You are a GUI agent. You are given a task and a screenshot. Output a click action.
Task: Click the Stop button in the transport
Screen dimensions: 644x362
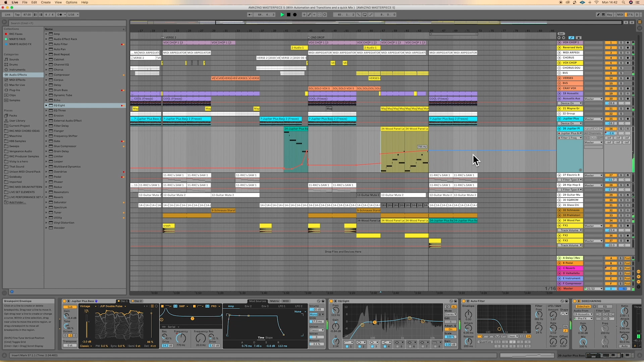(288, 15)
